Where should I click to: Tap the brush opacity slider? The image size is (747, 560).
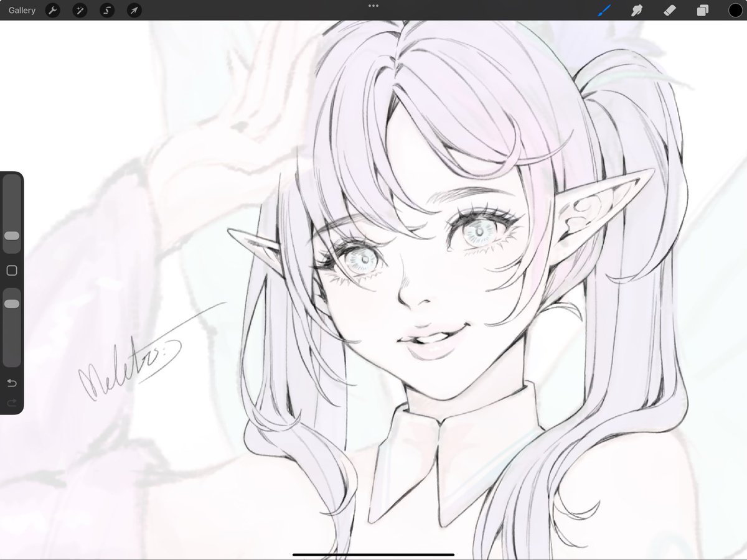coord(11,303)
